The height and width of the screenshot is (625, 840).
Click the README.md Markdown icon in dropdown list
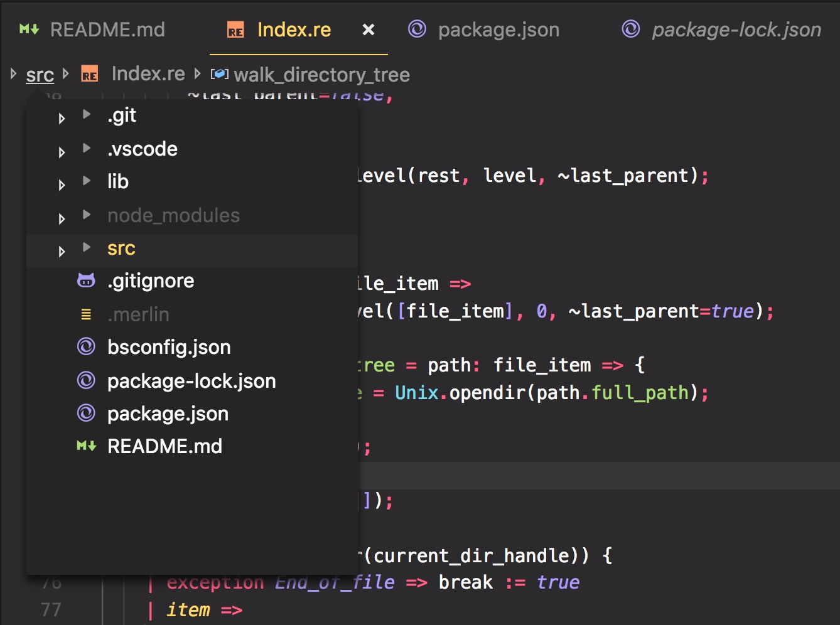86,446
